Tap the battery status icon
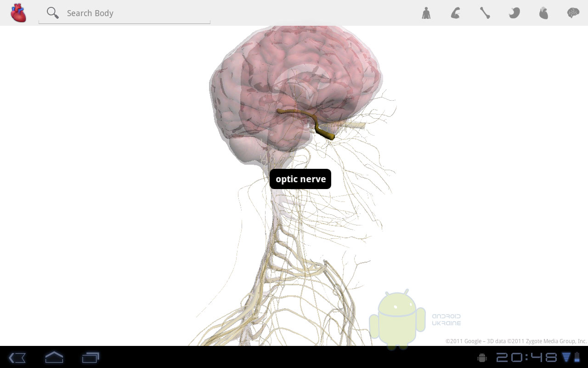 coord(577,357)
